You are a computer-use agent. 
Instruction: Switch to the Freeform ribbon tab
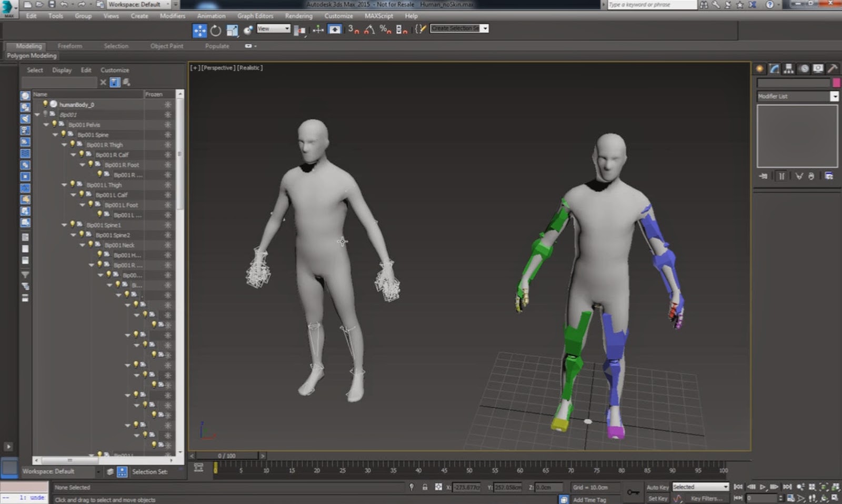70,46
